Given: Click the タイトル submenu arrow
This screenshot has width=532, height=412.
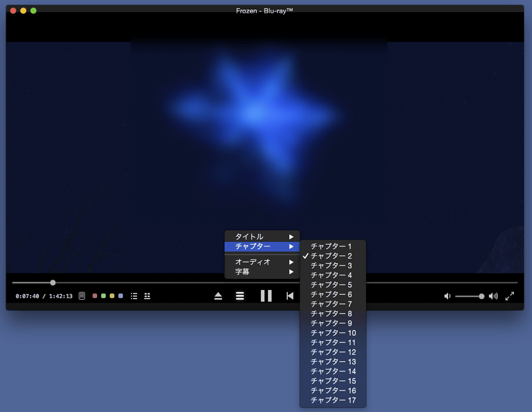Looking at the screenshot, I should pos(291,237).
